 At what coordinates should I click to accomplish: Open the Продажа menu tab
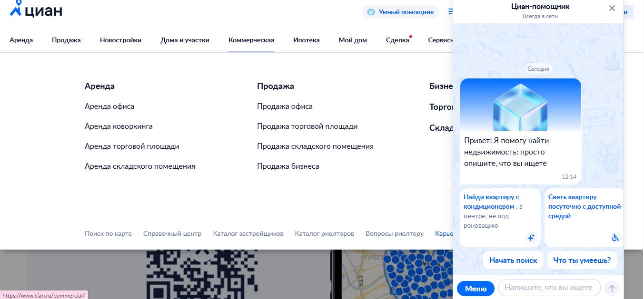pos(66,40)
